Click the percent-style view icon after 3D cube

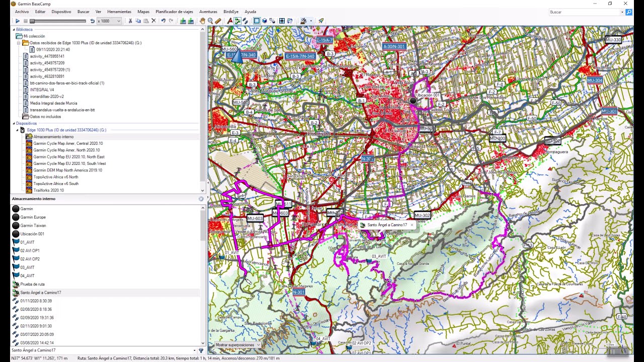(272, 21)
